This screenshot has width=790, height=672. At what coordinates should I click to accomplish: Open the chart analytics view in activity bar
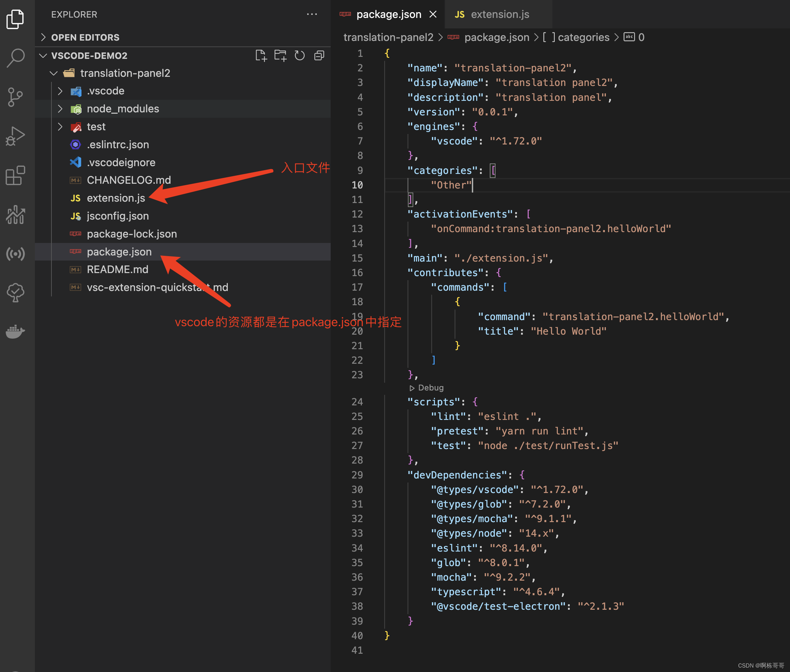16,215
